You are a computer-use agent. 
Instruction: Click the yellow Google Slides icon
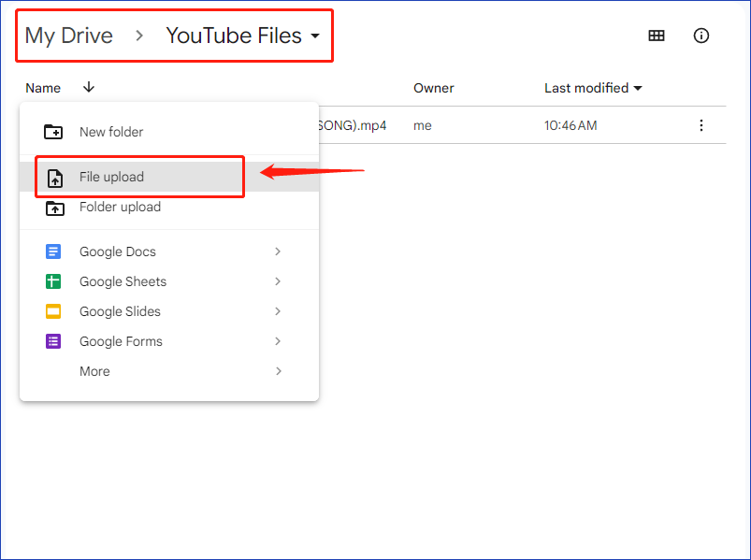point(53,311)
